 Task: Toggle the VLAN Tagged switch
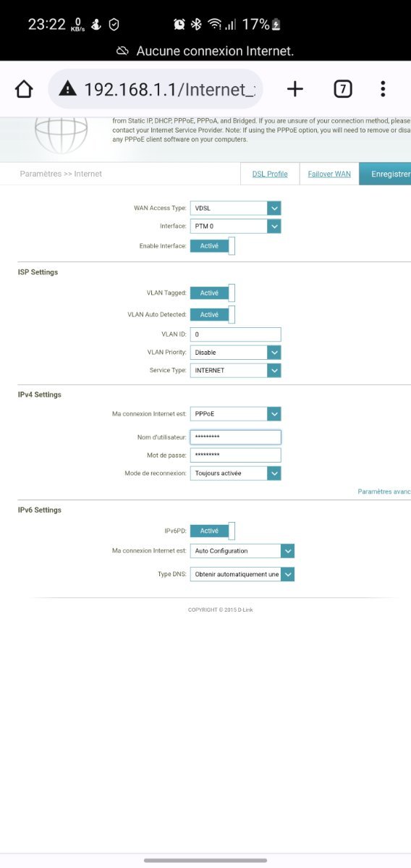pos(213,293)
